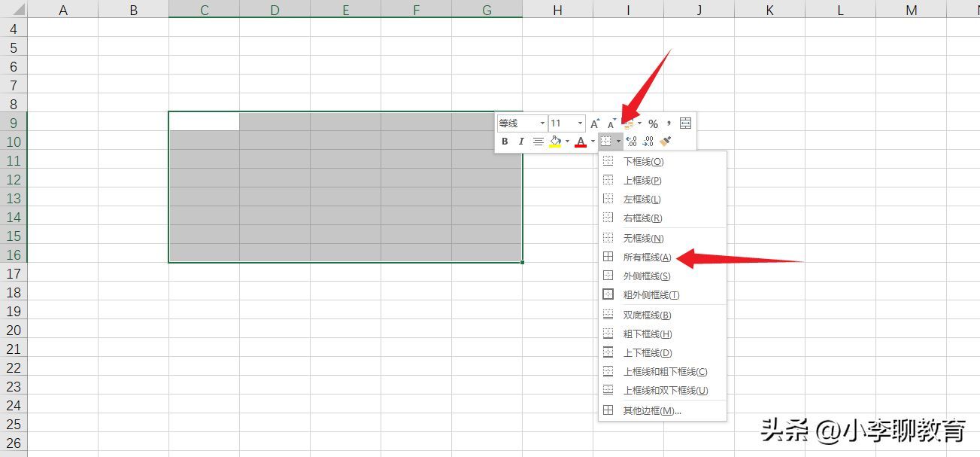This screenshot has width=980, height=457.
Task: Decrease decimal places
Action: click(x=648, y=141)
